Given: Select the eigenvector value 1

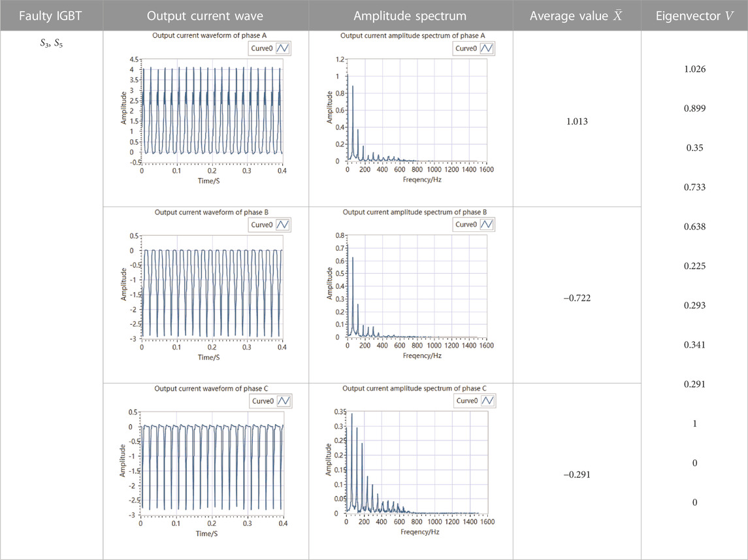Looking at the screenshot, I should point(694,423).
